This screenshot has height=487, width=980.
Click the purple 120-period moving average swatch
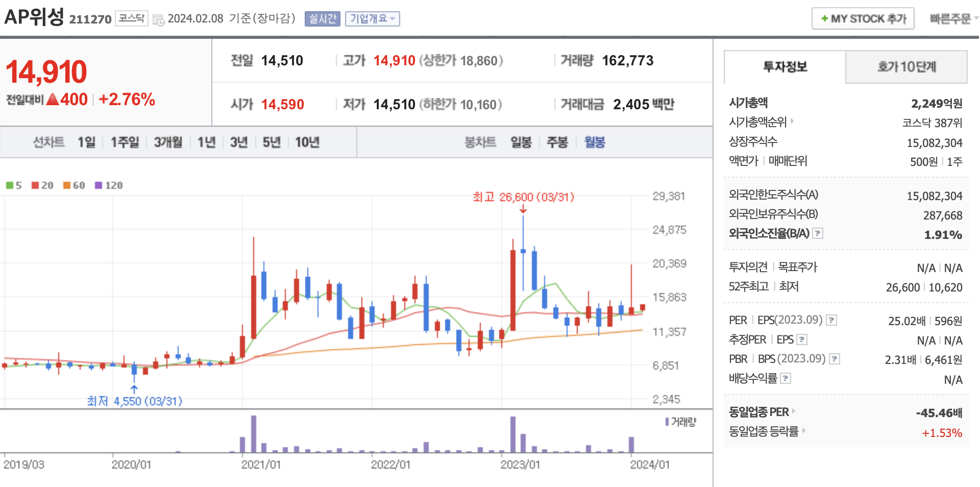click(x=99, y=185)
